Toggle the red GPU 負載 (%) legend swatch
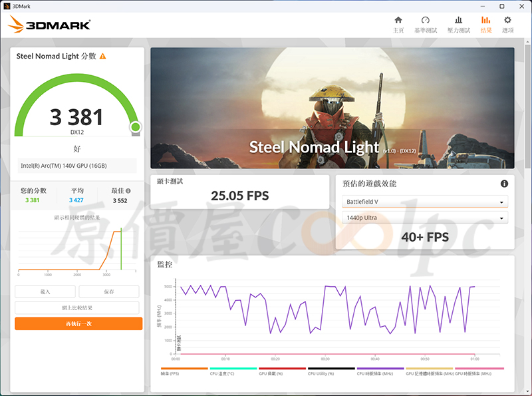This screenshot has height=396, width=532. [x=282, y=369]
